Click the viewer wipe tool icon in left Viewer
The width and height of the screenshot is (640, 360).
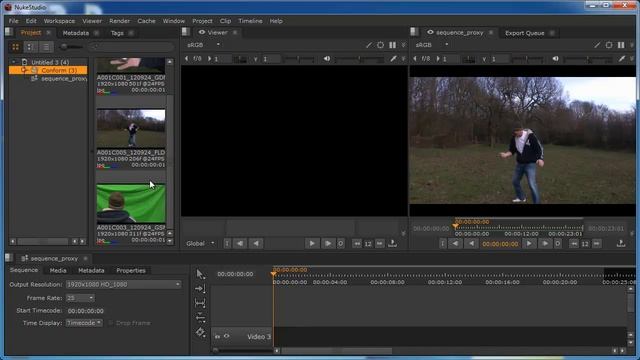(x=369, y=45)
